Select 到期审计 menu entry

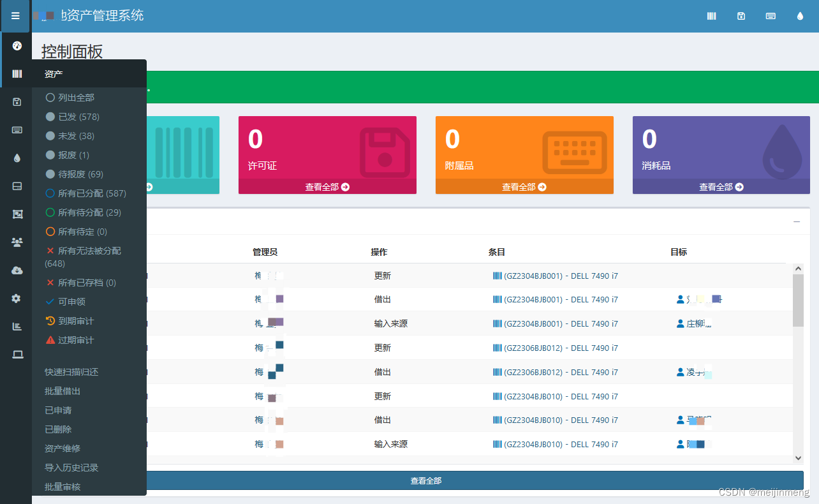pyautogui.click(x=70, y=321)
